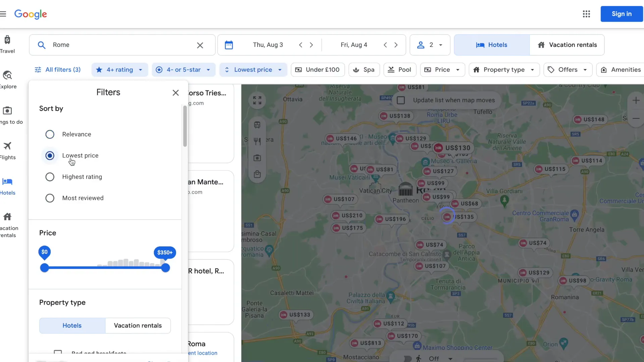
Task: Select Vacation rentals under Property type
Action: [x=138, y=326]
